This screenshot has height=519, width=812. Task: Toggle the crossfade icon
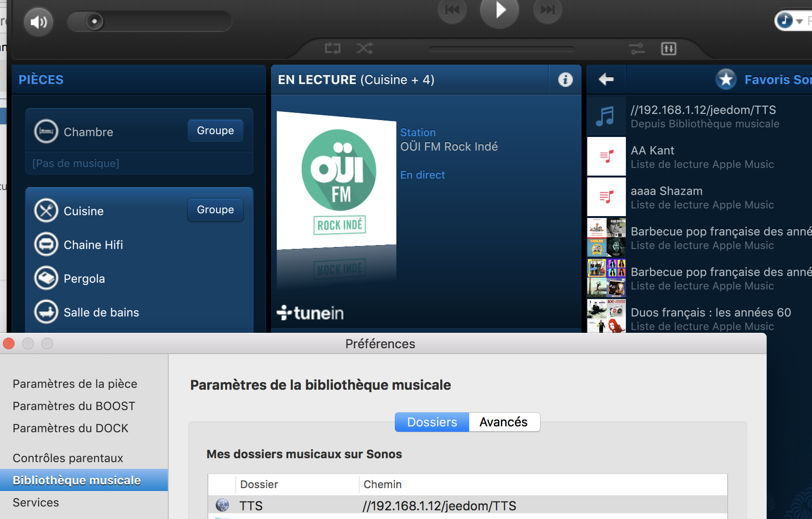(637, 48)
